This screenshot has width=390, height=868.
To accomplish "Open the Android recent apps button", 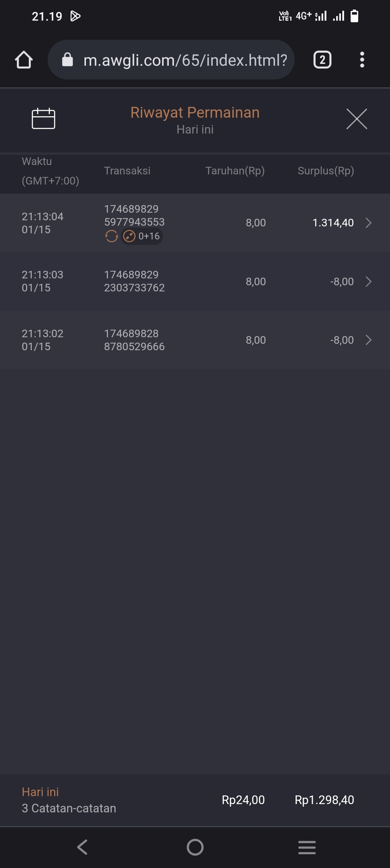I will (307, 847).
